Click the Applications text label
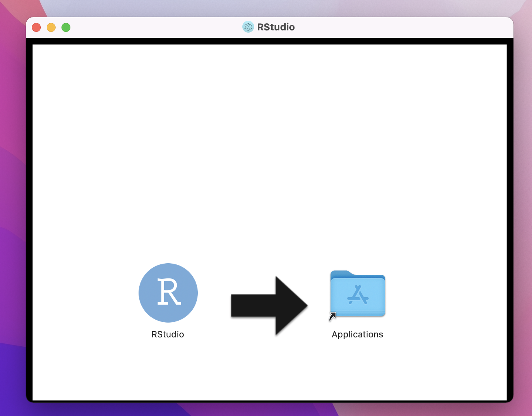 pyautogui.click(x=357, y=334)
